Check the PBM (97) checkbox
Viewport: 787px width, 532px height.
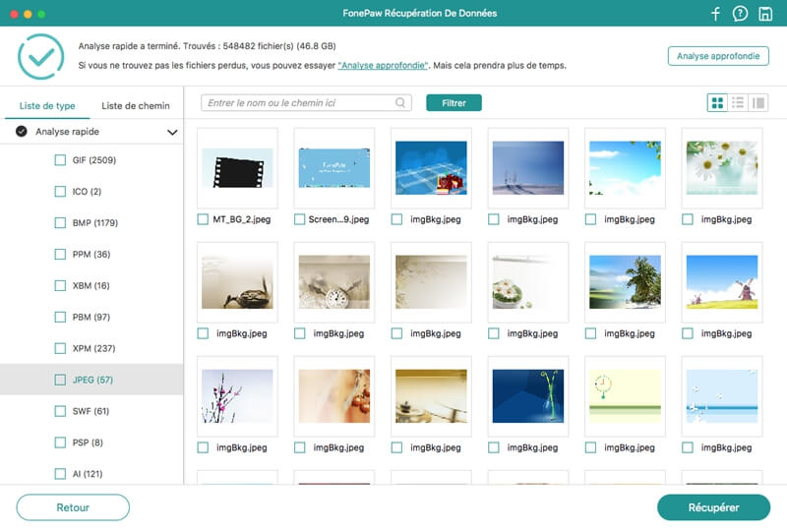tap(60, 317)
